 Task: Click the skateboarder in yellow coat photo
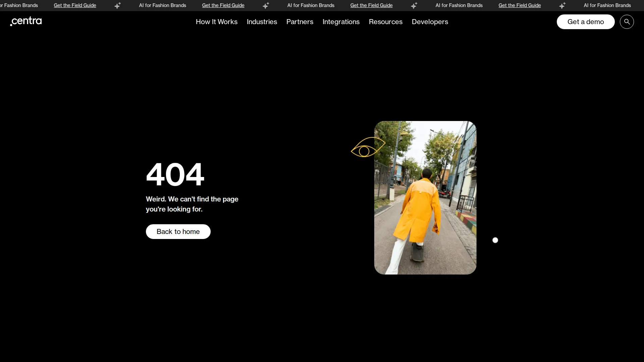[x=425, y=198]
